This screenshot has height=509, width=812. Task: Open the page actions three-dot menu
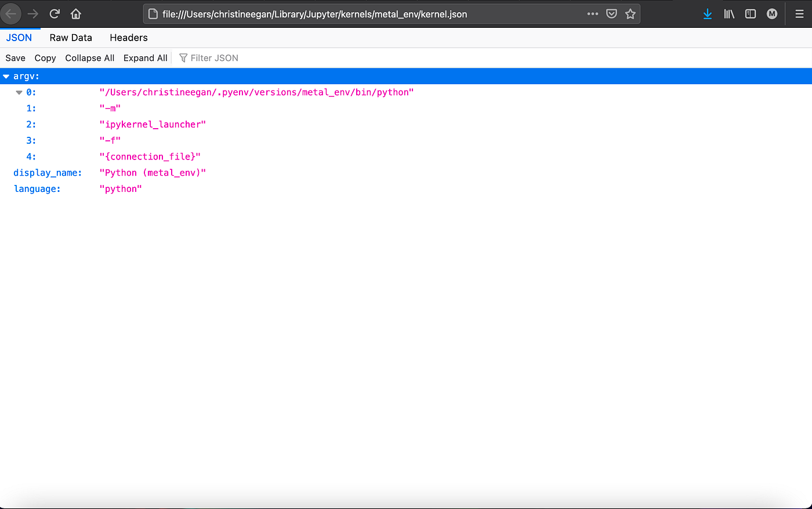(x=592, y=14)
